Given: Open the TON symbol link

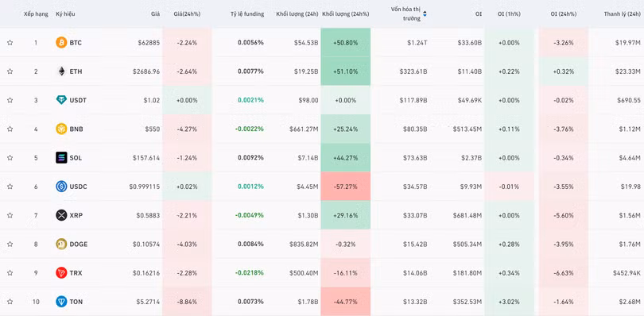Looking at the screenshot, I should tap(76, 302).
